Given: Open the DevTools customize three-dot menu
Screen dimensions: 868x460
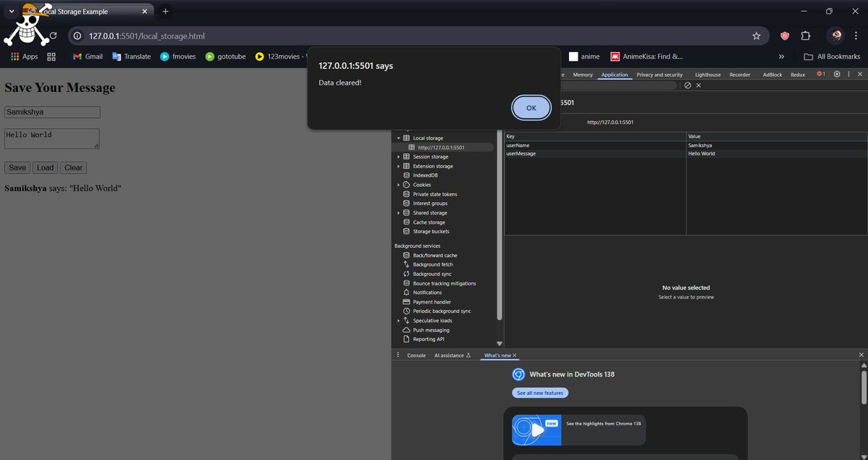Looking at the screenshot, I should 848,75.
